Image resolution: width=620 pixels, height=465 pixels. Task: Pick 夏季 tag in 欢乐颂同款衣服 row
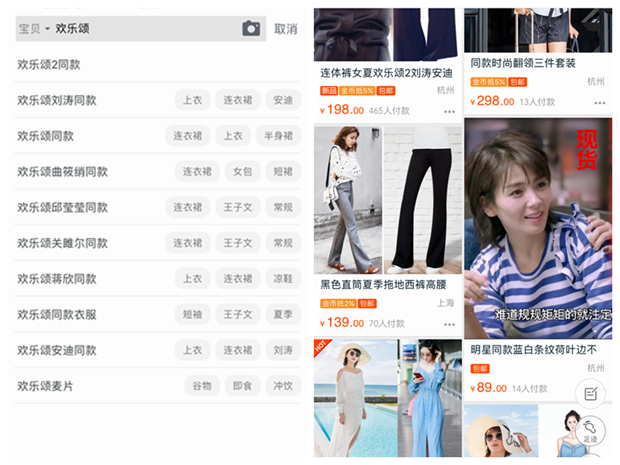[x=283, y=315]
